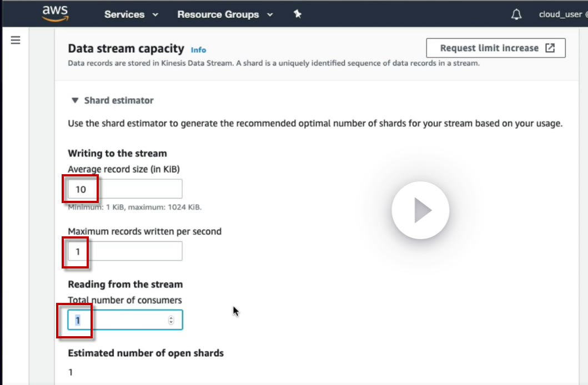Increment consumers with the stepper arrows
588x385 pixels.
click(x=171, y=320)
